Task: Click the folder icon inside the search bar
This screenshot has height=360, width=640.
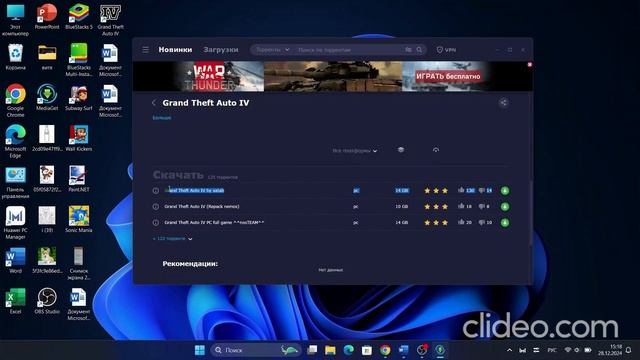Action: [x=408, y=50]
